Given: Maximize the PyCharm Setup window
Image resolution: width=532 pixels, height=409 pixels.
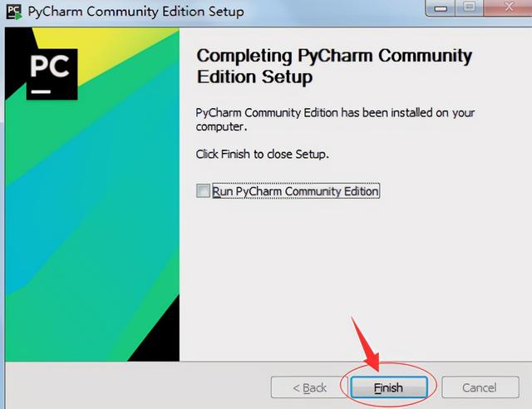Looking at the screenshot, I should point(469,7).
